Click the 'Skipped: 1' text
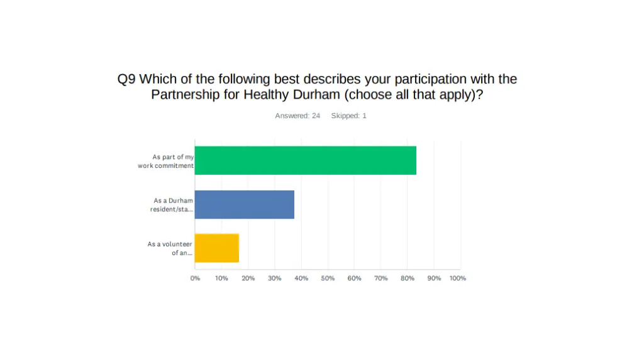Image resolution: width=644 pixels, height=362 pixels. click(x=348, y=116)
